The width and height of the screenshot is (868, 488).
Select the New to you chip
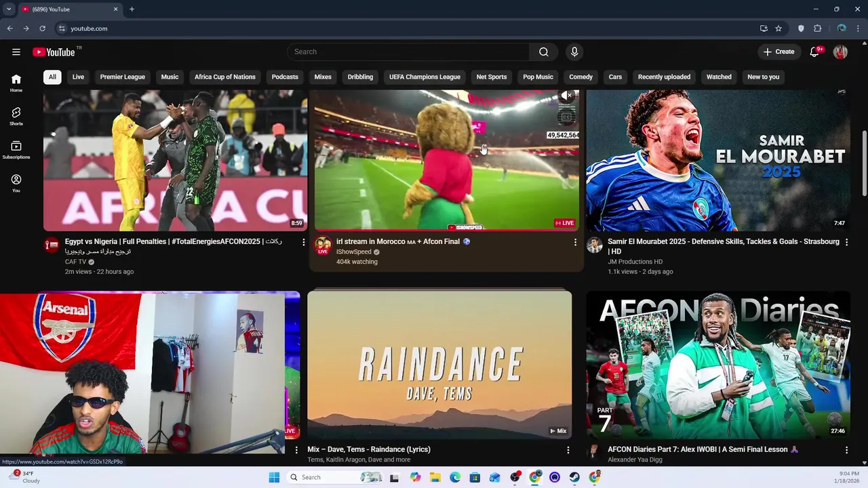(x=763, y=77)
